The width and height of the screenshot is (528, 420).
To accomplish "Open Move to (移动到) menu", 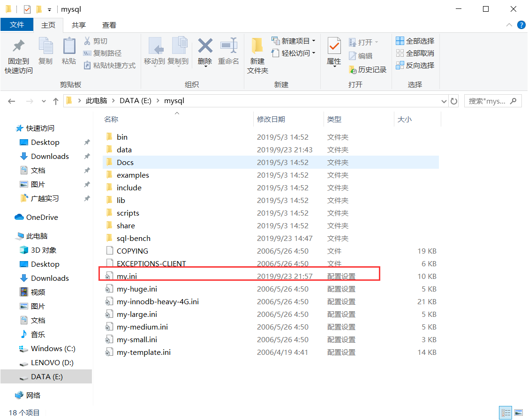I will coord(155,52).
